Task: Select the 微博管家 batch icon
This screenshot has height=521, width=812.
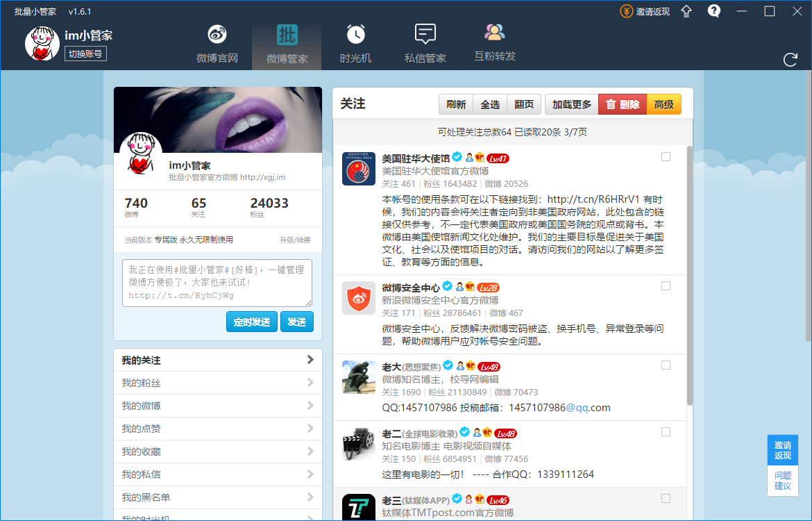Action: pyautogui.click(x=287, y=35)
